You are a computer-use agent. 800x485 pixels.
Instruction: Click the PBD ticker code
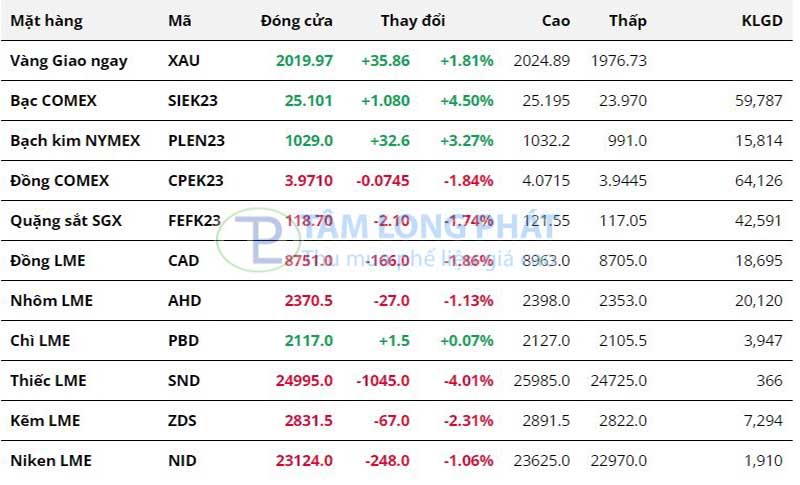coord(184,341)
